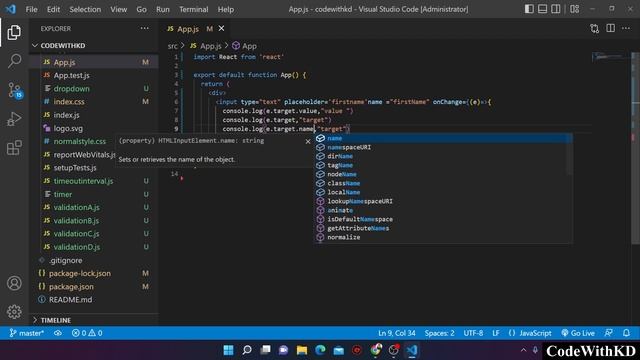Open the Manage gear icon
Image resolution: width=640 pixels, height=360 pixels.
click(x=14, y=311)
